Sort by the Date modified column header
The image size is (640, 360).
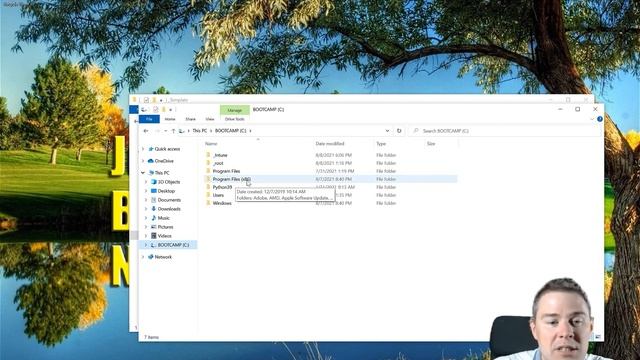pyautogui.click(x=330, y=144)
